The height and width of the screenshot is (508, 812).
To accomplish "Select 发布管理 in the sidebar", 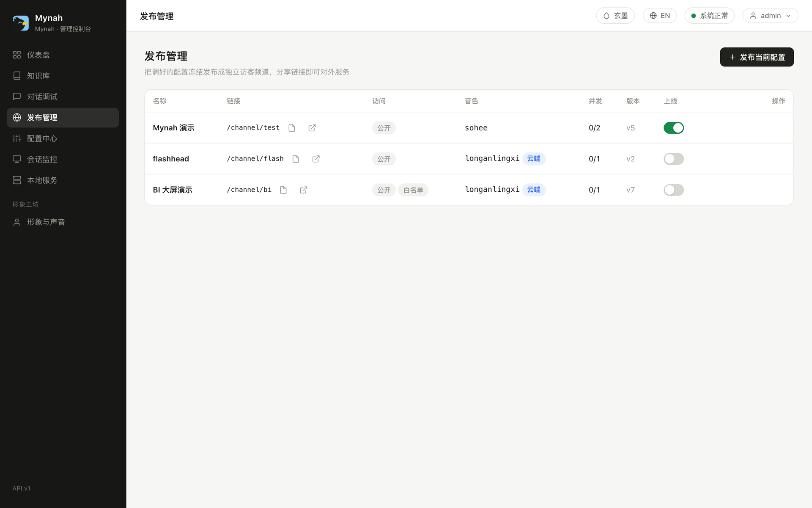I will pos(63,118).
